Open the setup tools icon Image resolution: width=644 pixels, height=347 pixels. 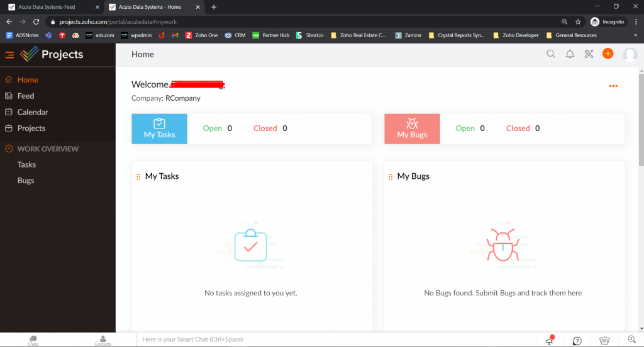[589, 54]
